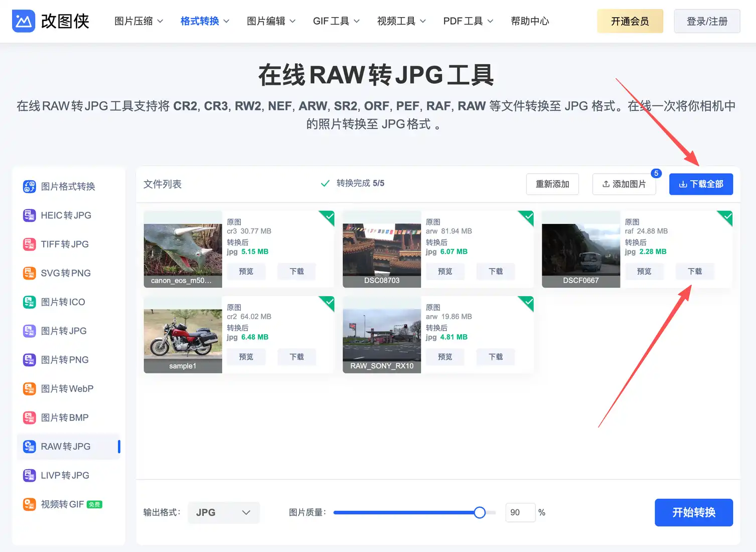Click the HEIC转JPG sidebar icon
Image resolution: width=756 pixels, height=552 pixels.
[30, 215]
